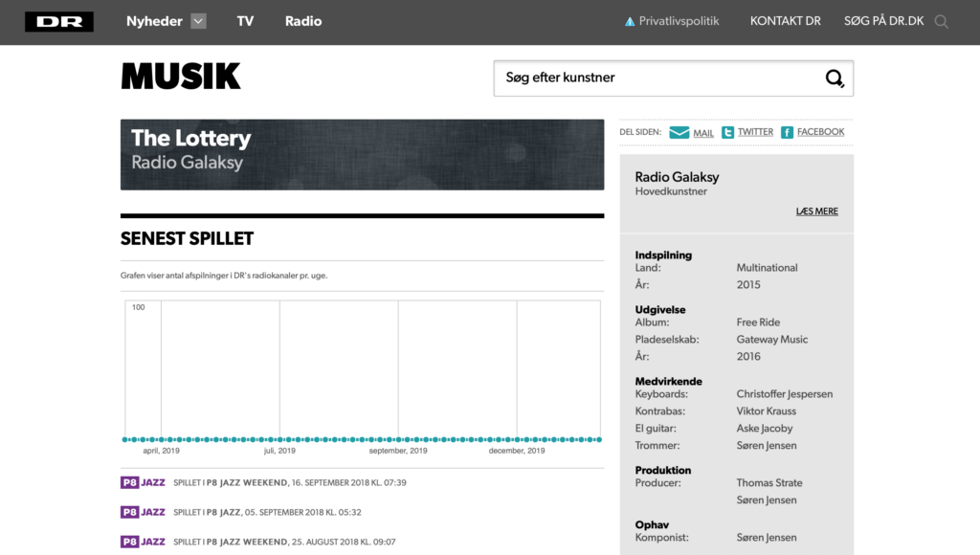Screen dimensions: 980x555
Task: Click bassist Viktor Krauss
Action: coord(767,411)
